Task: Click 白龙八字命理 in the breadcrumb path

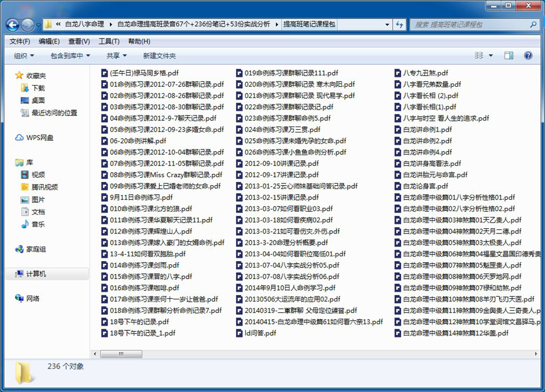Action: pos(85,24)
